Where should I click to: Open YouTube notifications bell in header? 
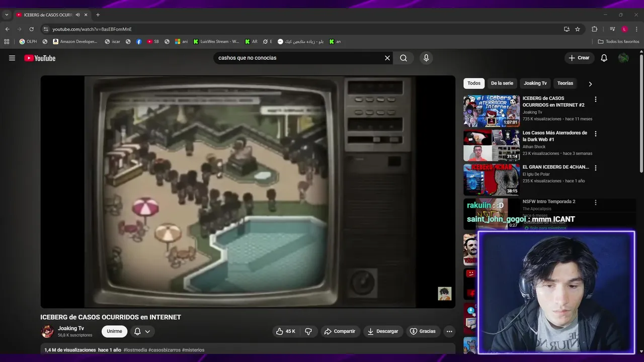pos(604,58)
